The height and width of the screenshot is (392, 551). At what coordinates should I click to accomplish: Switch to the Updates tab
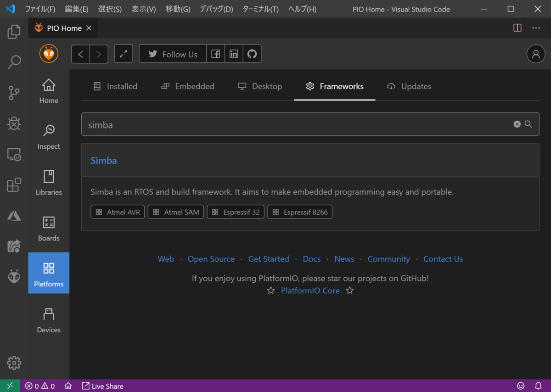pos(409,86)
